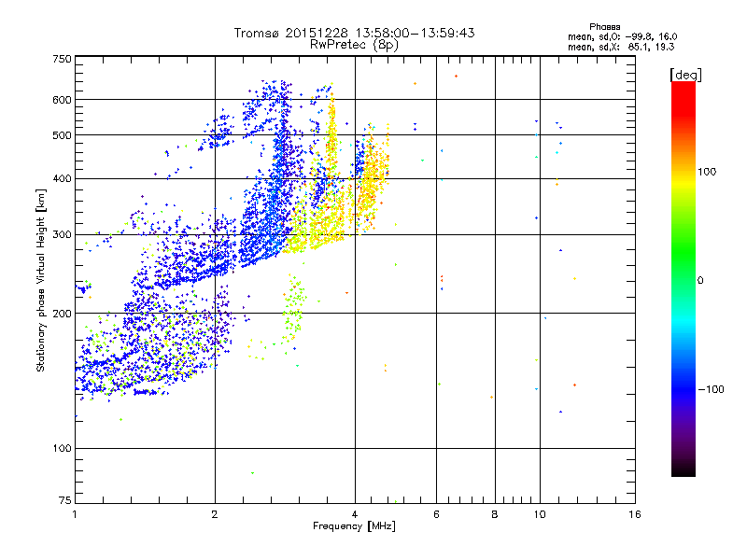Click the colorbar label '0'
The width and height of the screenshot is (747, 560).
tap(700, 281)
